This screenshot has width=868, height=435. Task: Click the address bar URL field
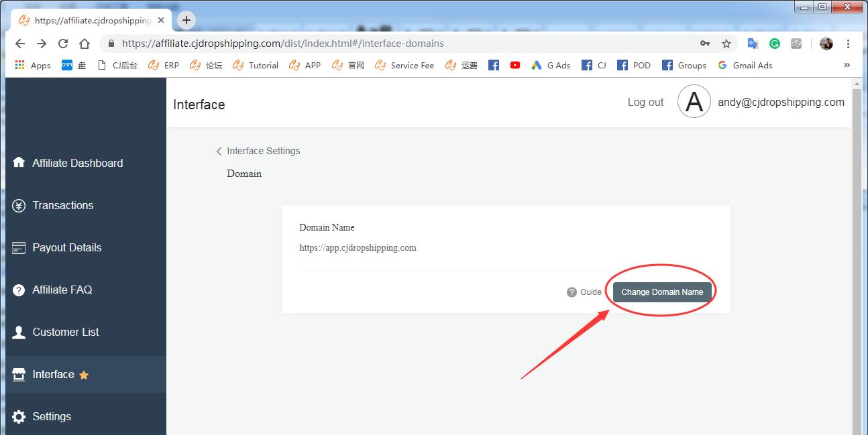point(402,44)
